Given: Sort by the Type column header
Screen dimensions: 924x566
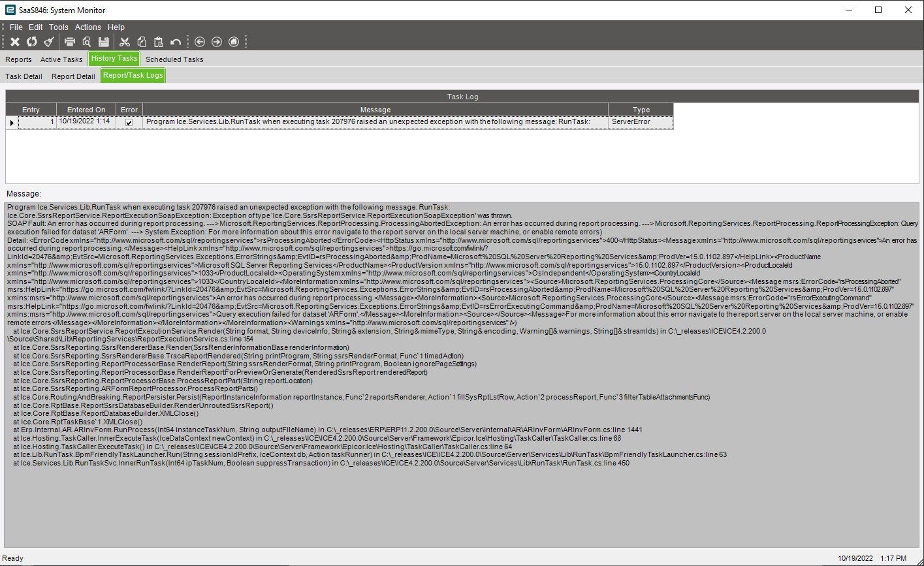Looking at the screenshot, I should click(641, 110).
